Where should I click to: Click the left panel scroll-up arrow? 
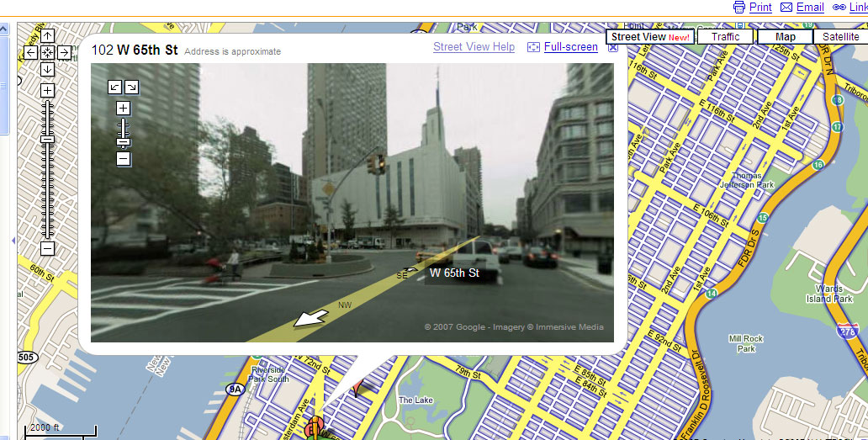tap(3, 29)
